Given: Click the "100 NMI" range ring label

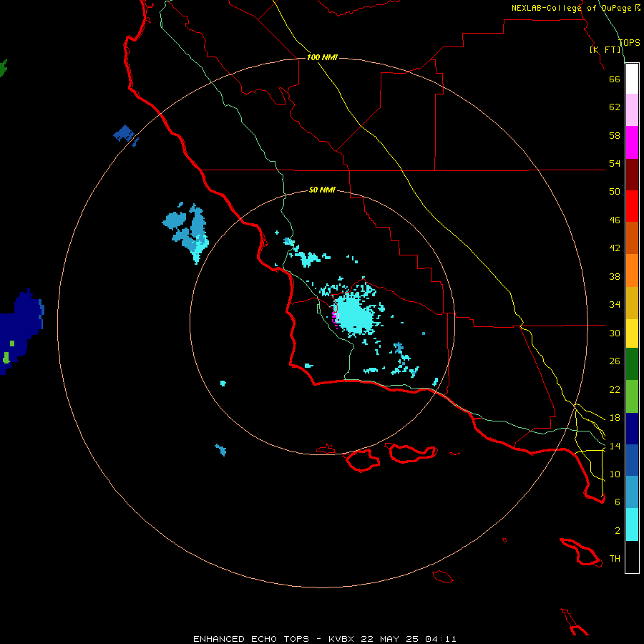Looking at the screenshot, I should point(322,57).
